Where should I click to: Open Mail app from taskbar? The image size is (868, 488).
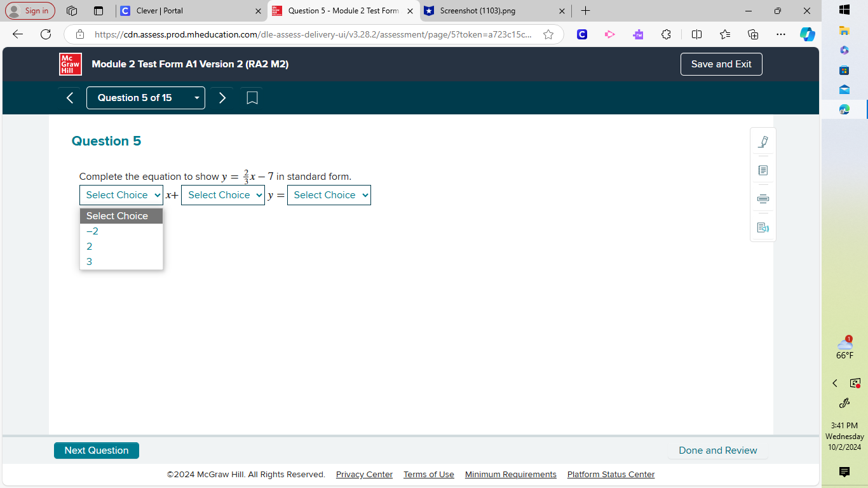(844, 90)
